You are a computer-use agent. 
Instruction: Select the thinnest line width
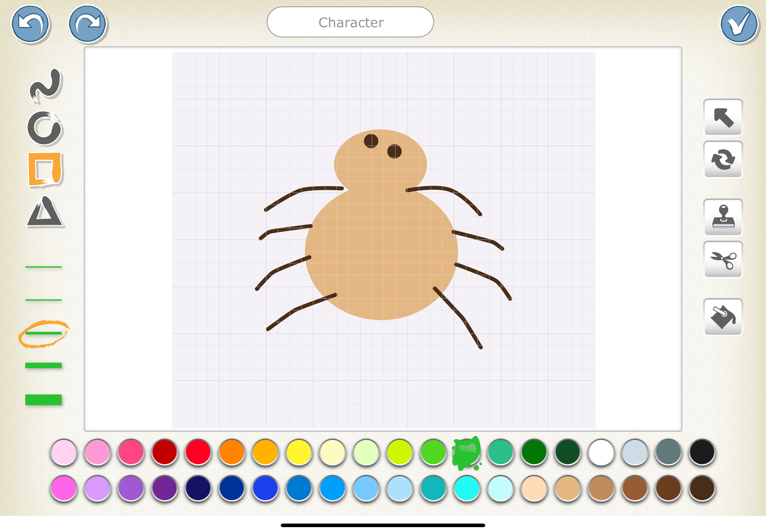click(43, 267)
